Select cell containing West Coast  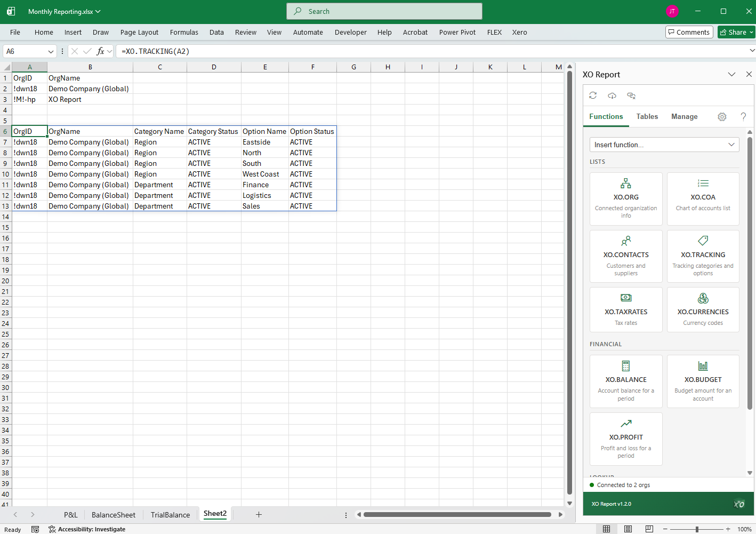point(265,174)
